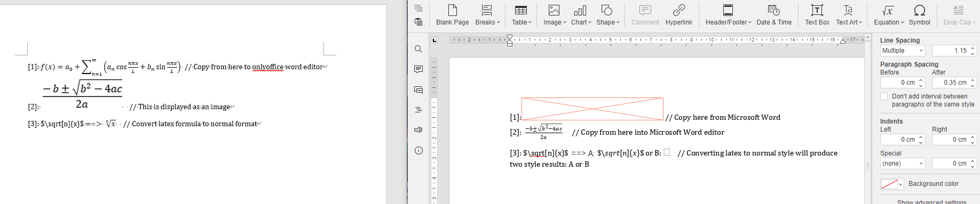This screenshot has width=980, height=204.
Task: Open the About info panel
Action: [418, 150]
